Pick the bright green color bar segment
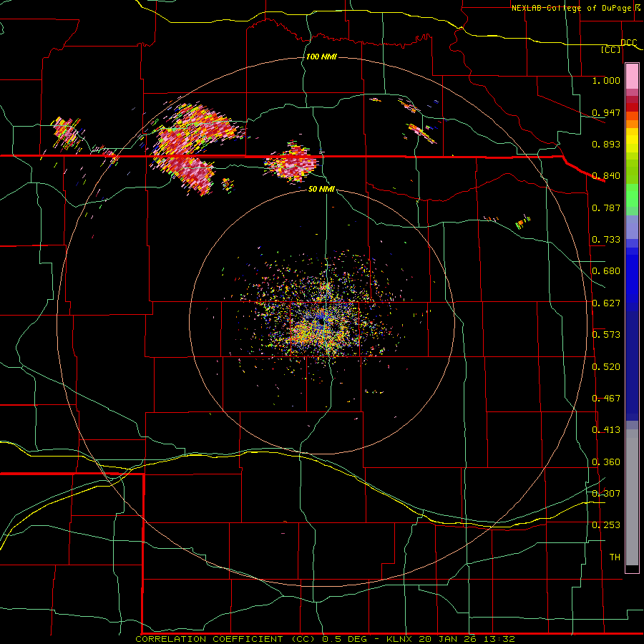The image size is (644, 644). pyautogui.click(x=632, y=195)
